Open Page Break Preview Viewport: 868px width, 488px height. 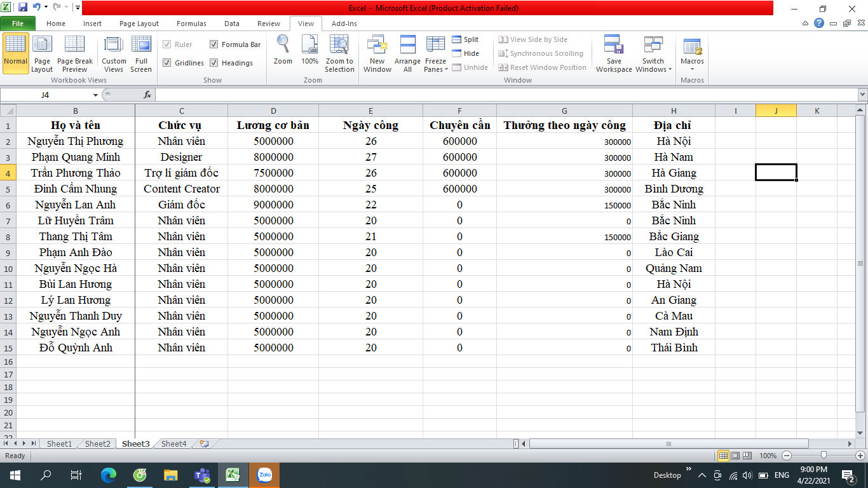[75, 53]
